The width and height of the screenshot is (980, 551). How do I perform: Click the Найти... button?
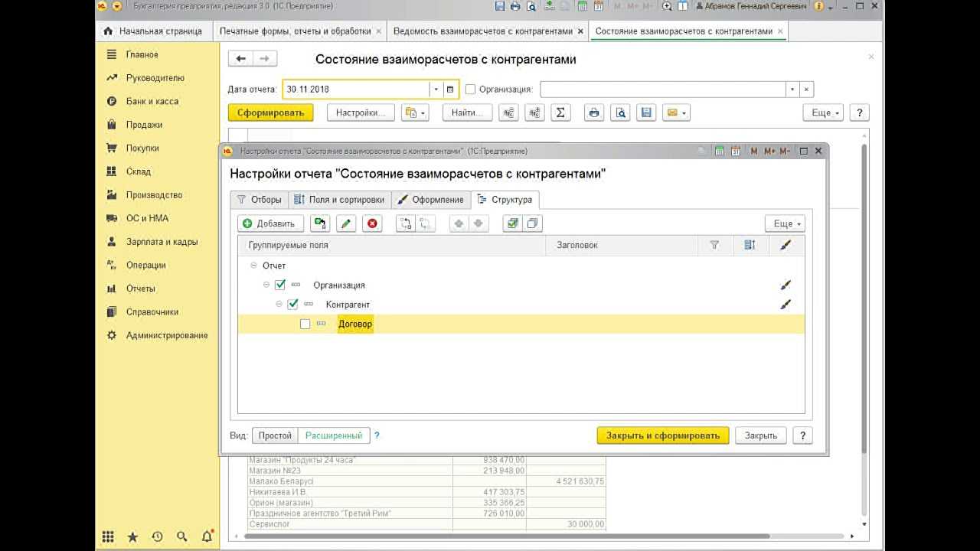[467, 112]
